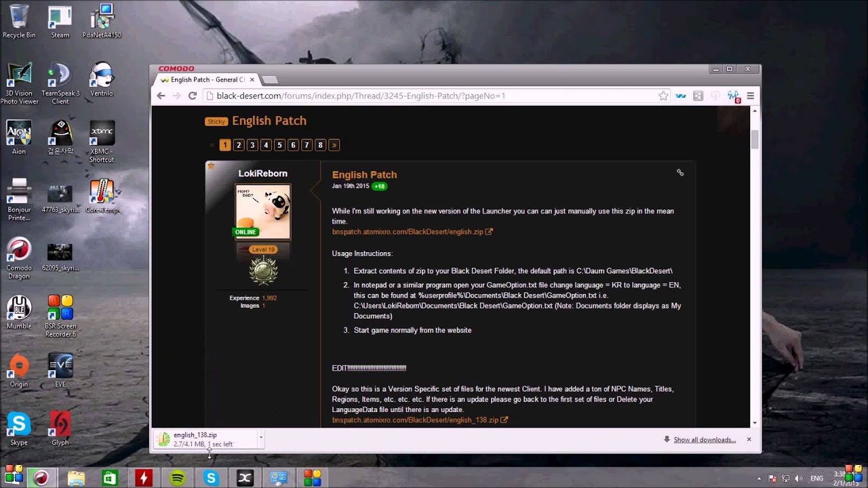Open the browser hamburger menu

tap(750, 96)
